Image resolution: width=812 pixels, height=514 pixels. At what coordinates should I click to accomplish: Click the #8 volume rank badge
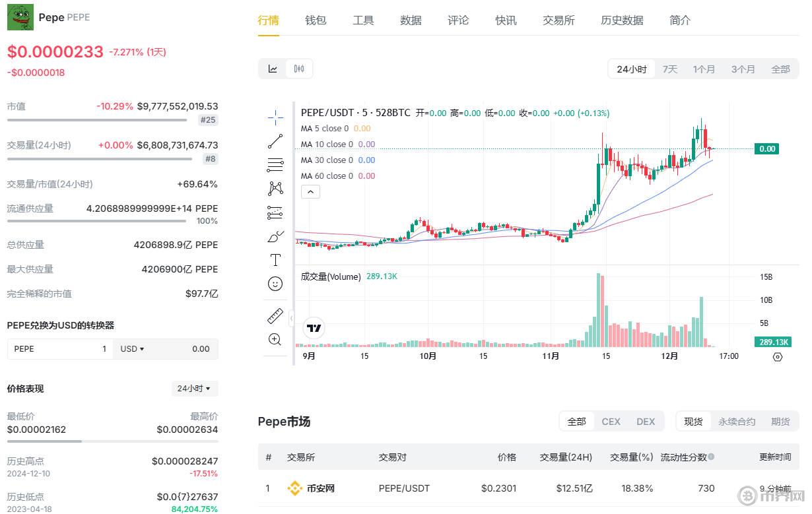[211, 159]
